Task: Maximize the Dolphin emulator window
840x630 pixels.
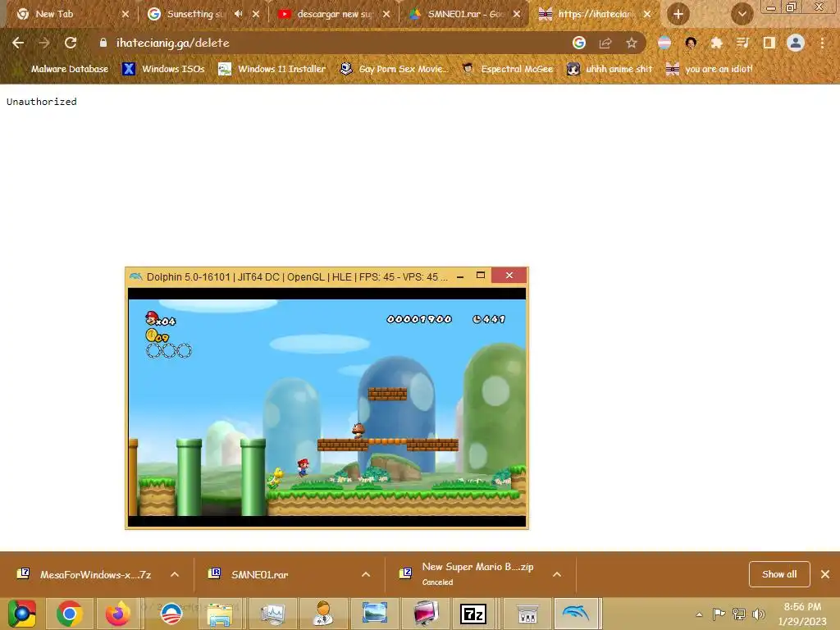Action: click(481, 276)
